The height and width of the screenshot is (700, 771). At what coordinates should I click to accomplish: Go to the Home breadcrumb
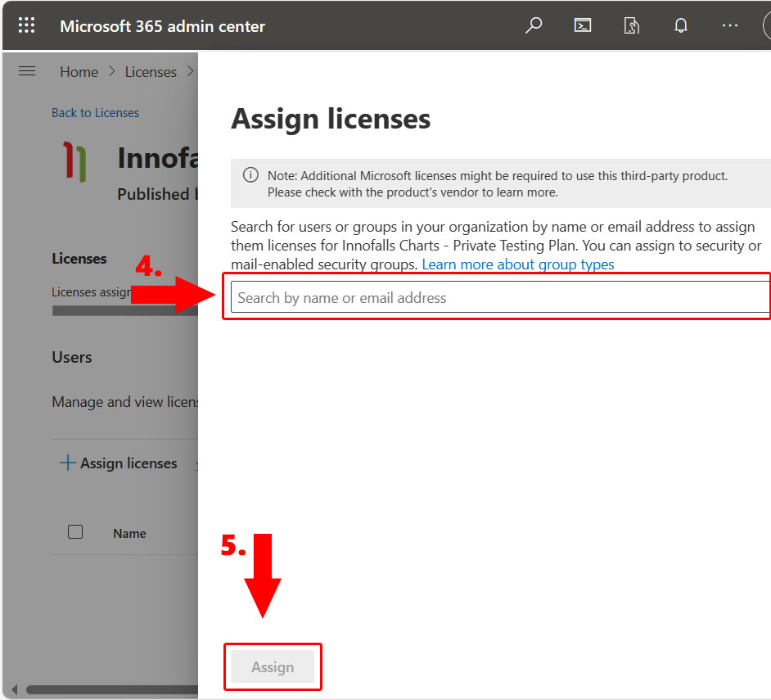pyautogui.click(x=79, y=72)
